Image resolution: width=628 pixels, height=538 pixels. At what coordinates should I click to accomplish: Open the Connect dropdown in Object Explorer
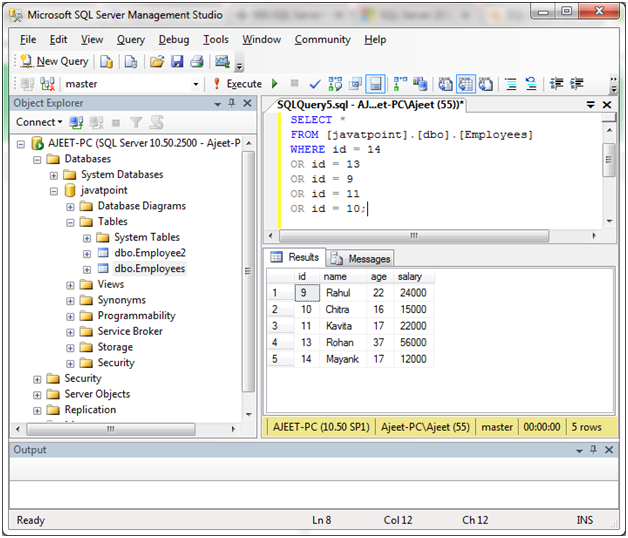pos(39,122)
